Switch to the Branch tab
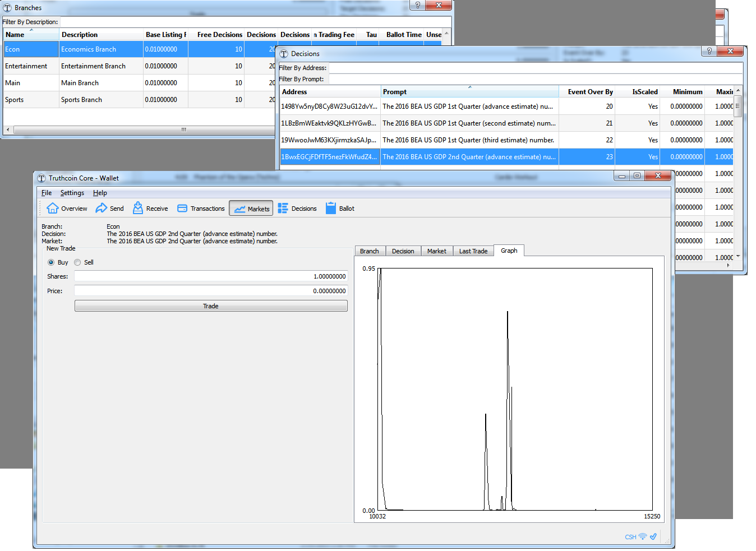The width and height of the screenshot is (756, 551). 370,251
